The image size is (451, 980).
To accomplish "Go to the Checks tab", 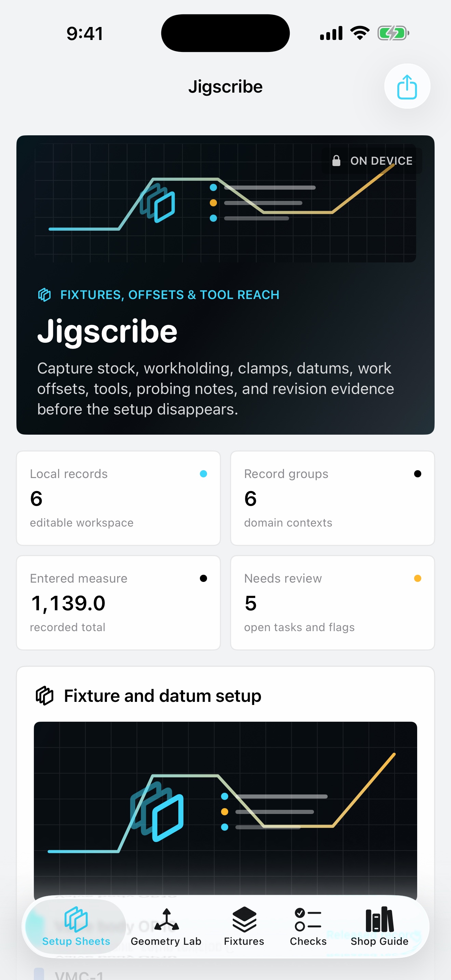I will [x=308, y=926].
